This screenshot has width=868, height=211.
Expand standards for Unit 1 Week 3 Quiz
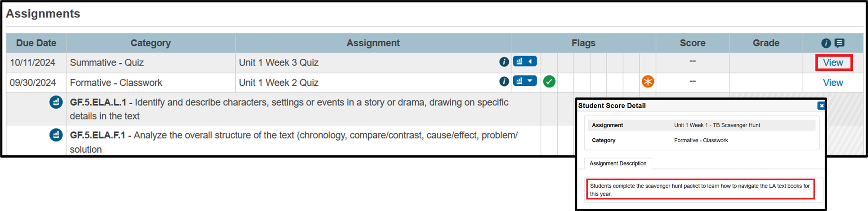tap(525, 62)
